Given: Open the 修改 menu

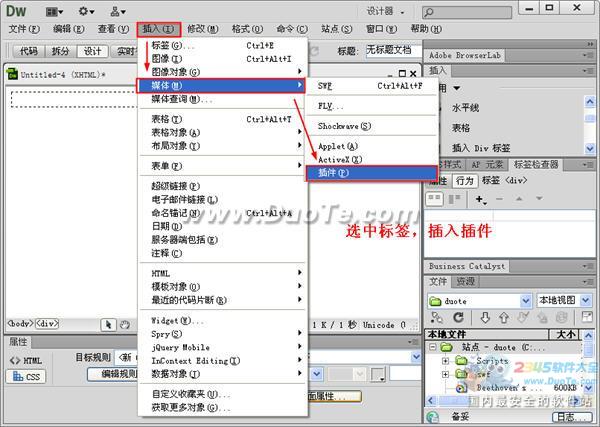Looking at the screenshot, I should 202,29.
